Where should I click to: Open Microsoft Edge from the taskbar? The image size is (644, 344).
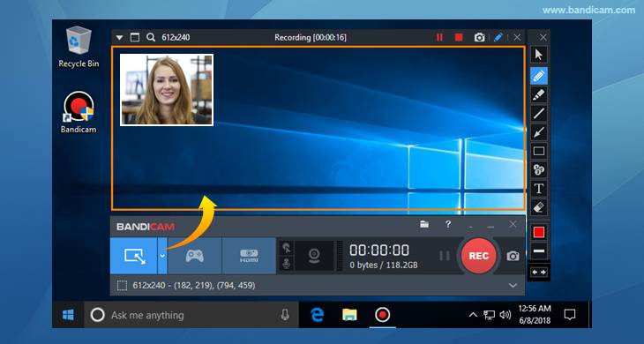(317, 315)
